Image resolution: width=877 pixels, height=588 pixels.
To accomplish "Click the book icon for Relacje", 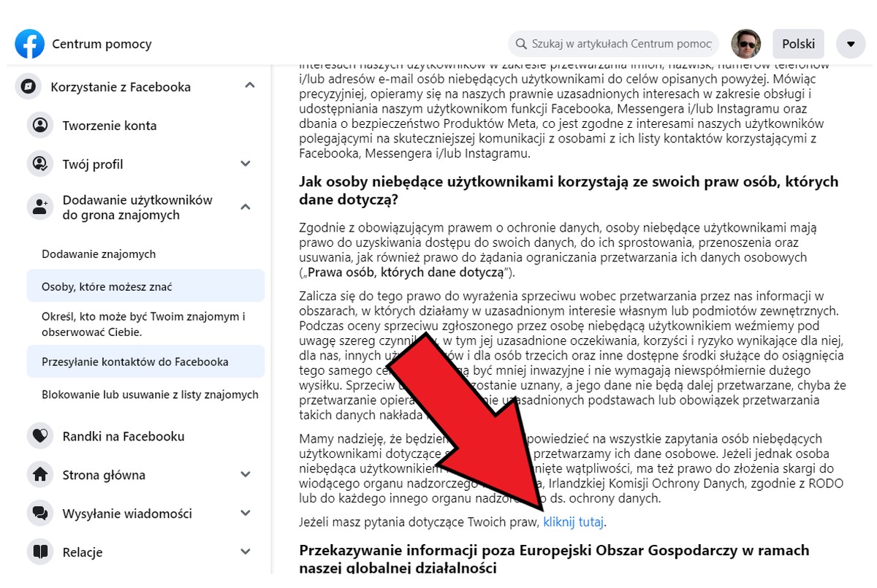I will coord(40,552).
